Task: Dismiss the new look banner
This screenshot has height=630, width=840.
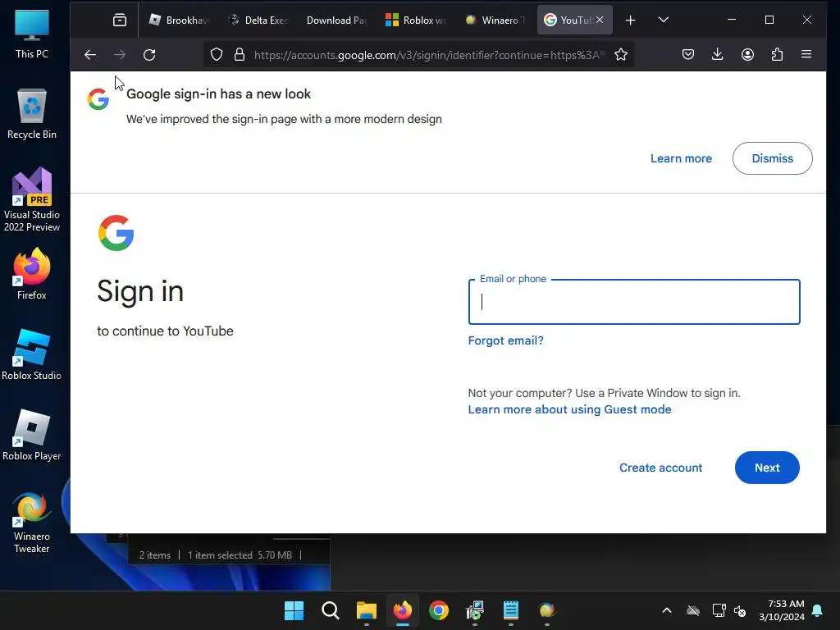Action: click(x=773, y=158)
